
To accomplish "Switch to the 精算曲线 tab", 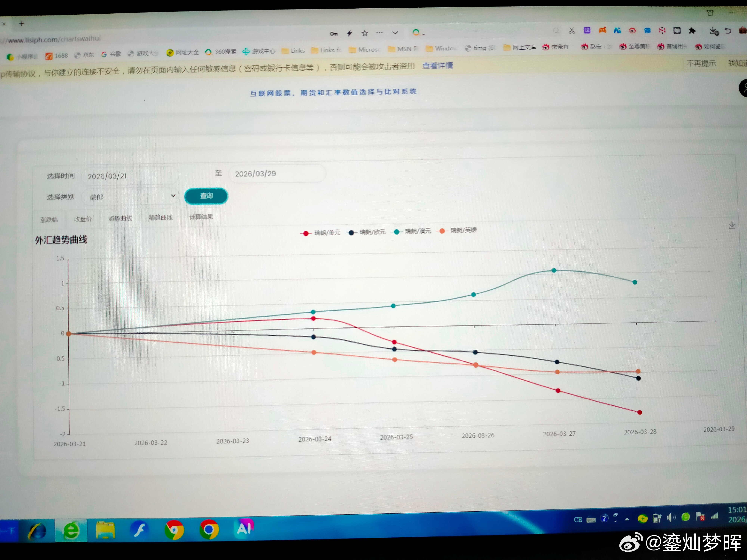I will point(161,217).
